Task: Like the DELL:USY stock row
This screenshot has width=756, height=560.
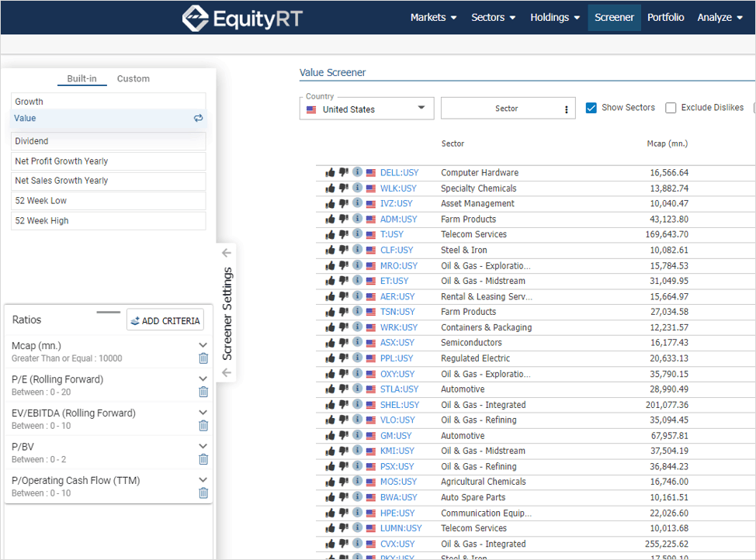Action: coord(331,172)
